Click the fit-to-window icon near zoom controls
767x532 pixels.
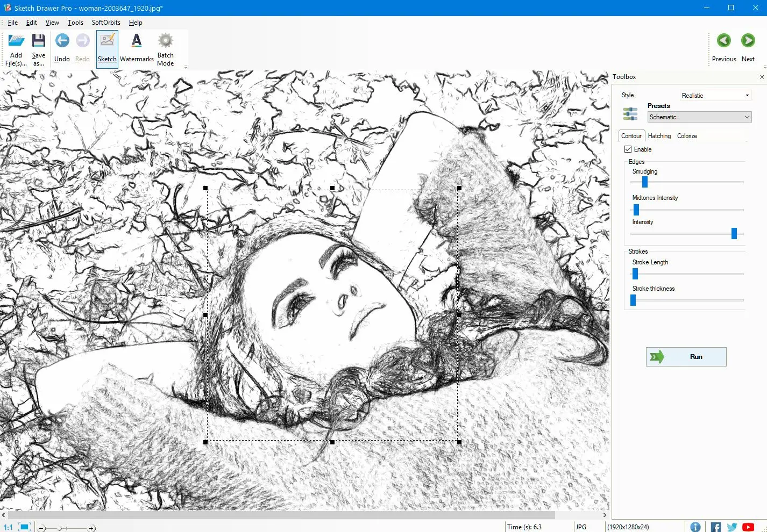[24, 527]
